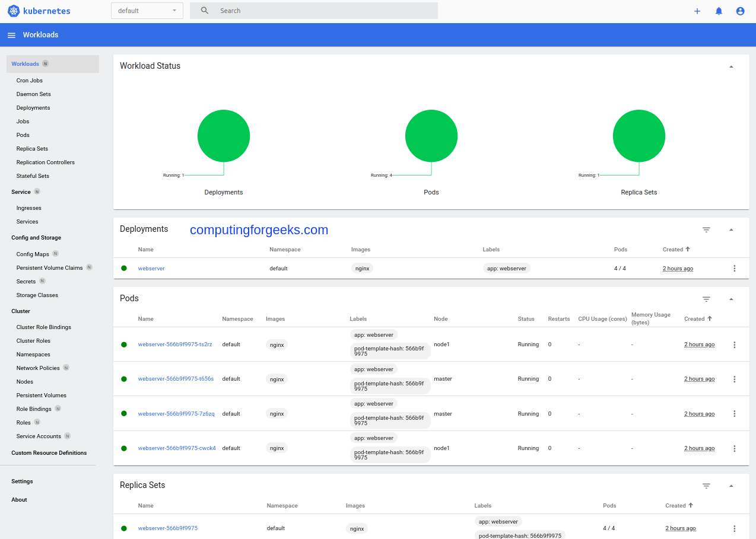Open the user account icon

coord(740,11)
